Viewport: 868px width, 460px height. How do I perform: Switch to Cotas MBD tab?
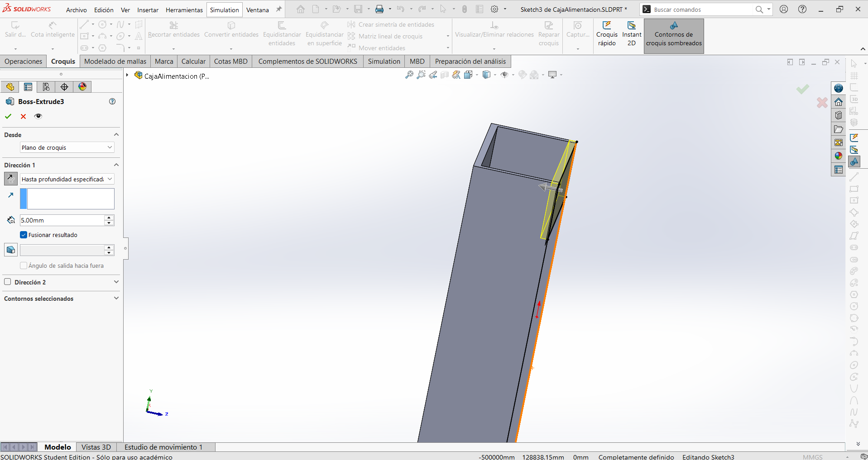pyautogui.click(x=231, y=62)
